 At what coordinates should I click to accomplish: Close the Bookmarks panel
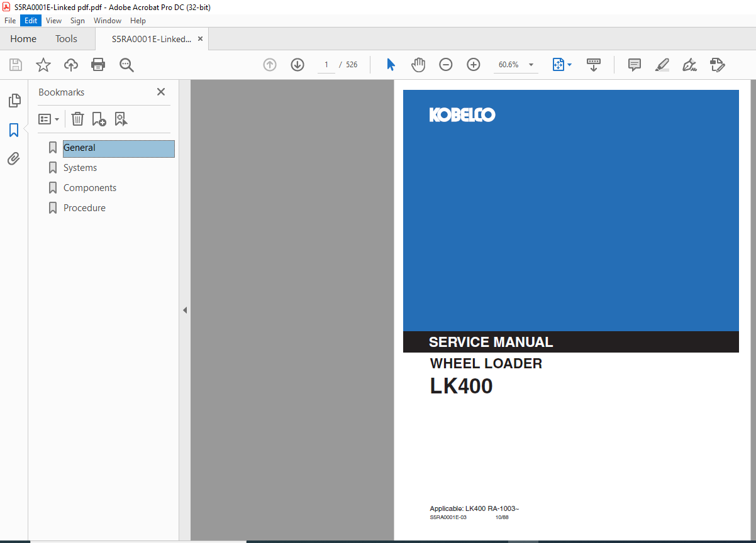[x=161, y=92]
